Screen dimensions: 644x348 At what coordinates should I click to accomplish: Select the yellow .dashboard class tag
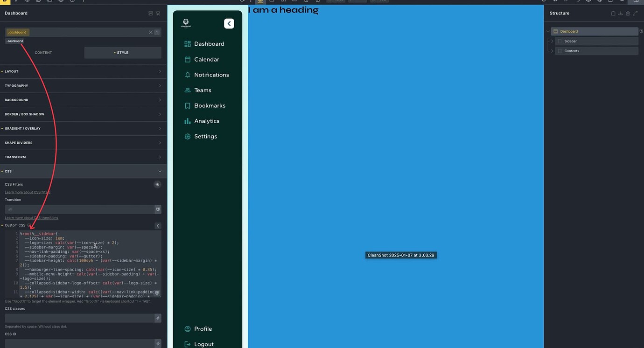(18, 32)
